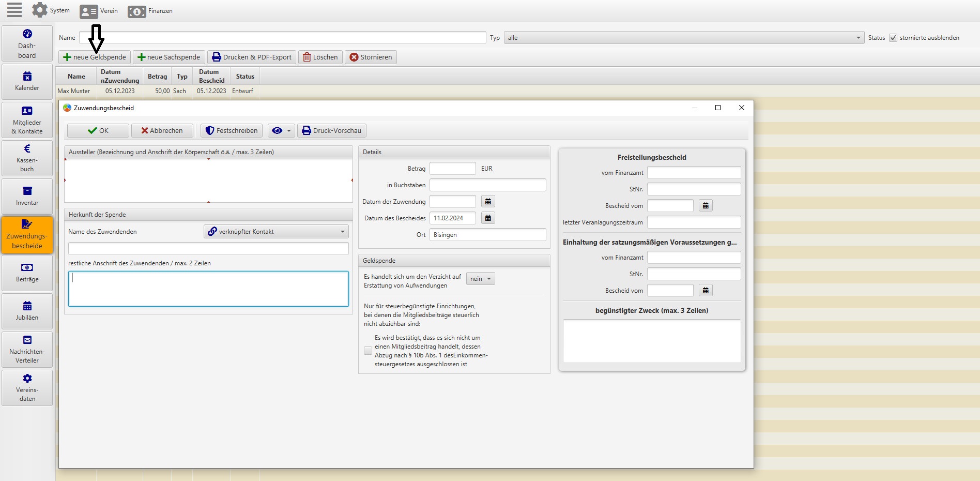The height and width of the screenshot is (481, 980).
Task: Sort by Name column header
Action: [x=76, y=77]
